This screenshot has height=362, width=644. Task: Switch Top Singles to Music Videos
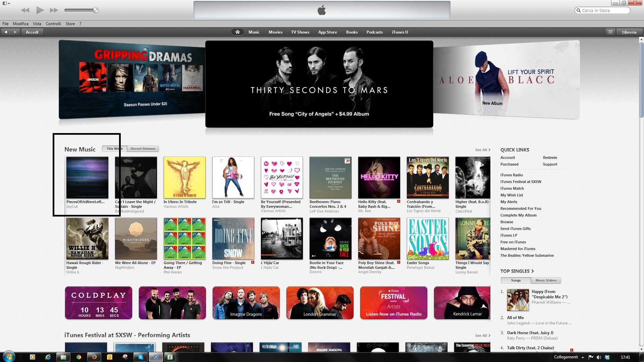point(546,280)
